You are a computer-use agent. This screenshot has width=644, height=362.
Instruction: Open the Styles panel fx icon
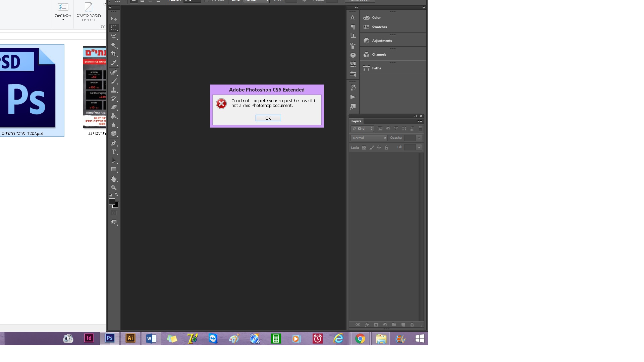353,107
